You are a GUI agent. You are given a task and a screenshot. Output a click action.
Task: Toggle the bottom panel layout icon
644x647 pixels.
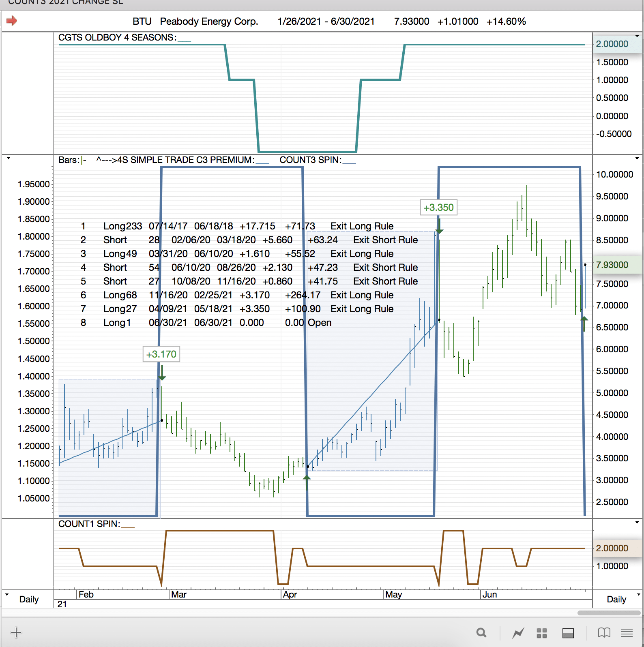click(x=568, y=632)
